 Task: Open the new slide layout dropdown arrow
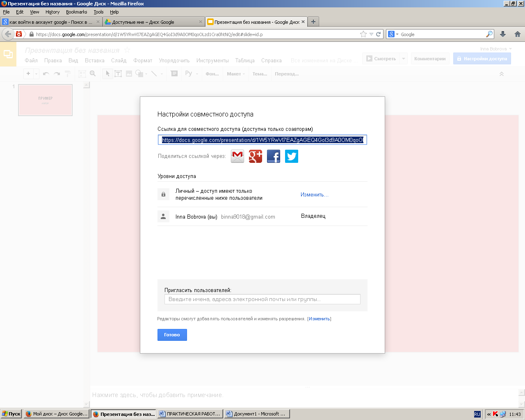pos(37,74)
